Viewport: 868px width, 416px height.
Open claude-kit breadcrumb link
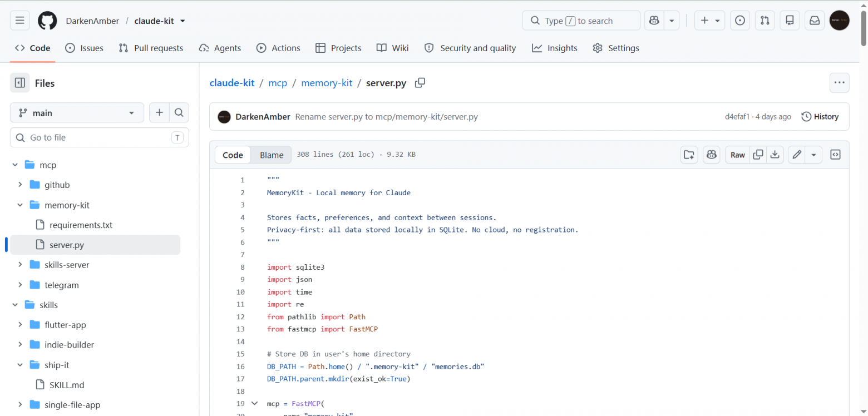click(232, 83)
